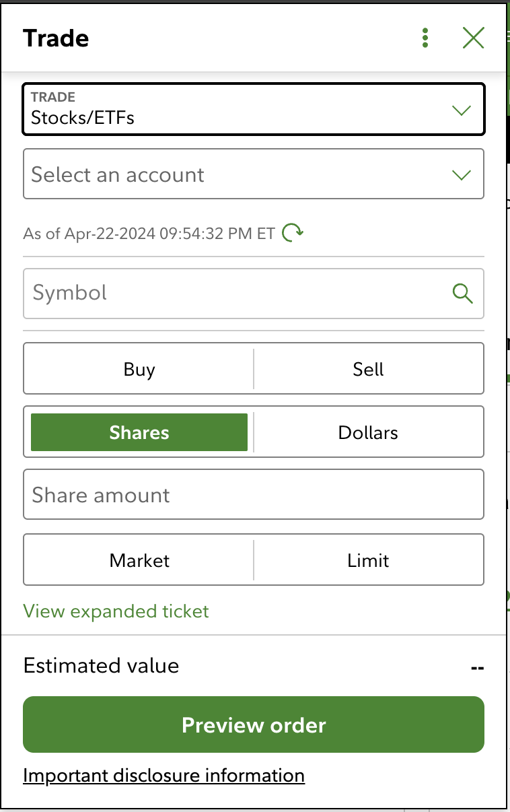This screenshot has height=812, width=510.
Task: Expand the Trade type dropdown chevron
Action: [x=462, y=110]
